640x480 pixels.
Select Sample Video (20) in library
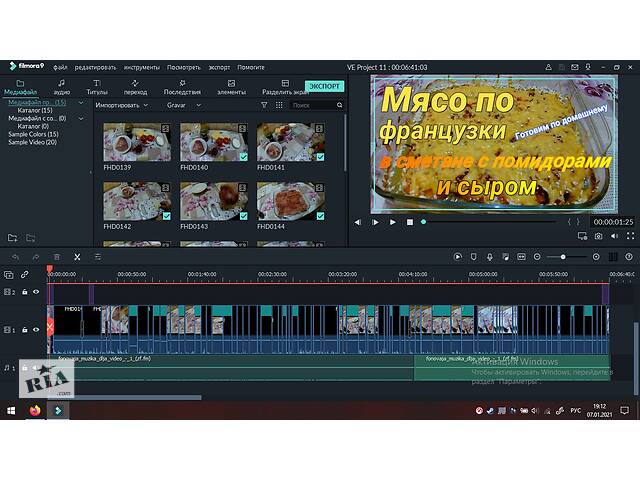[32, 142]
